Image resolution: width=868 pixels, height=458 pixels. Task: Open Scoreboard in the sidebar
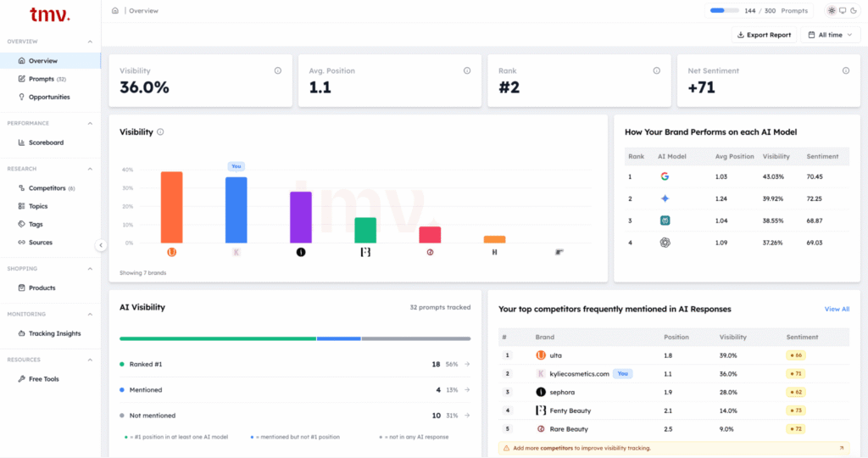[x=41, y=142]
